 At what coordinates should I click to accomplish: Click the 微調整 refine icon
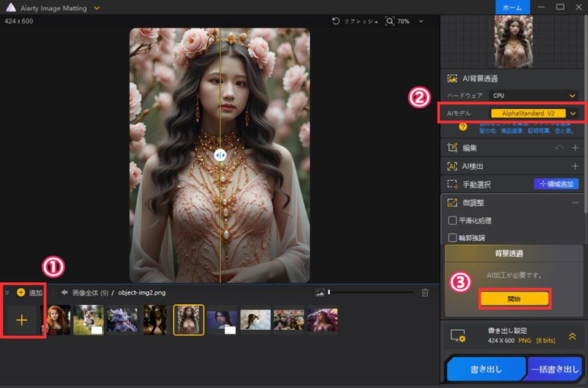[x=452, y=203]
